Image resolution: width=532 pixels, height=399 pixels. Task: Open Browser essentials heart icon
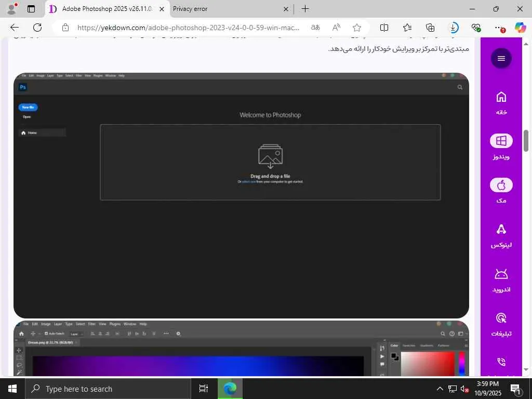[476, 28]
